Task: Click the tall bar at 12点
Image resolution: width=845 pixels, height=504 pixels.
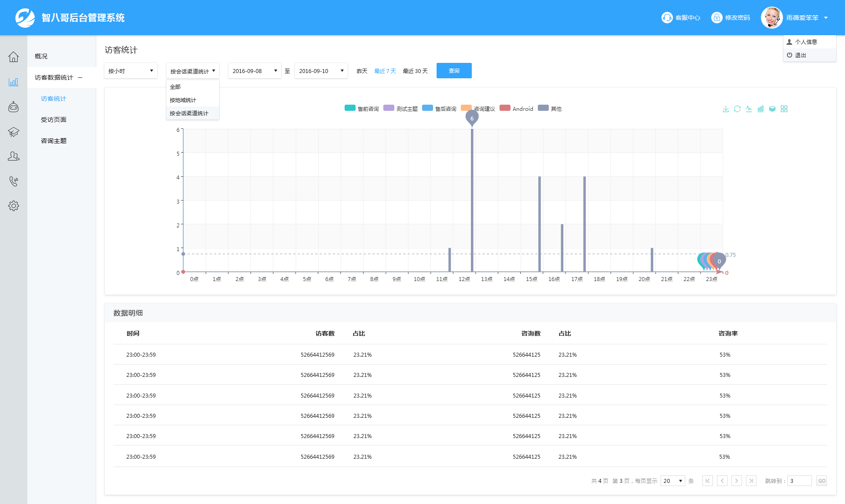Action: click(472, 200)
